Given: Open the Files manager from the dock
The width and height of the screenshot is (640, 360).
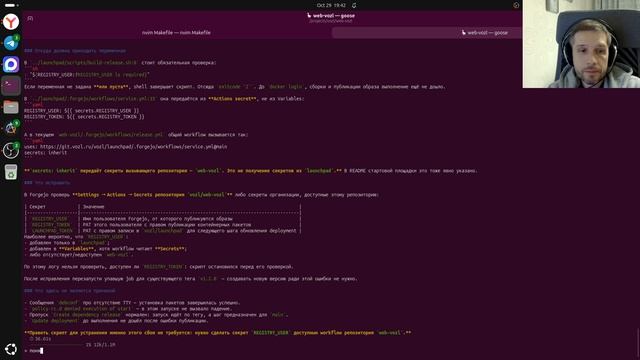Looking at the screenshot, I should coord(11,107).
